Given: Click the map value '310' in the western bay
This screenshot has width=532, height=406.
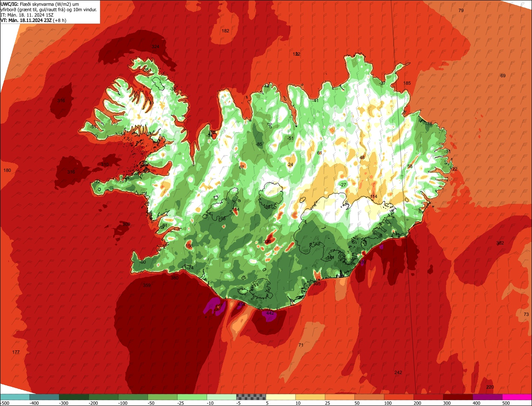Looking at the screenshot, I should point(105,164).
